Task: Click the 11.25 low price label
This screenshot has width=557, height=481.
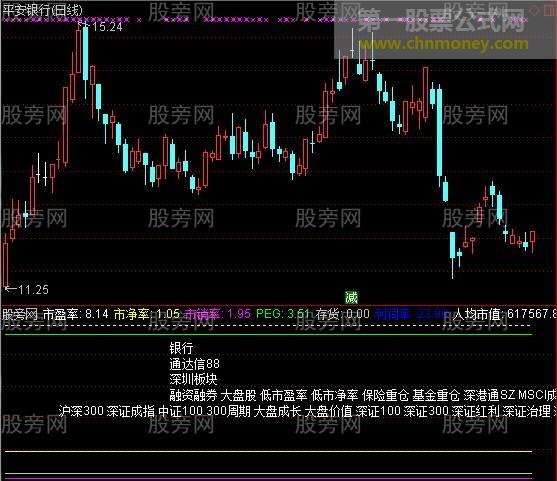Action: [33, 290]
